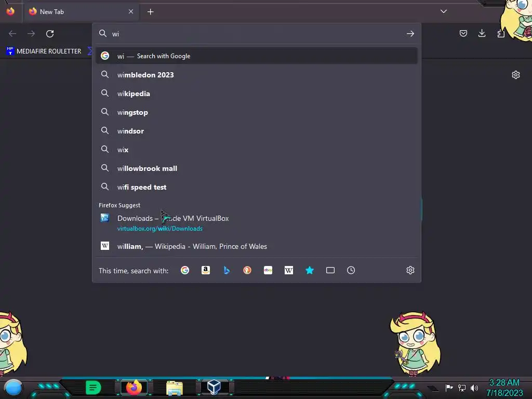This screenshot has height=399, width=532.
Task: Search this time with Amazon icon
Action: [x=206, y=270]
